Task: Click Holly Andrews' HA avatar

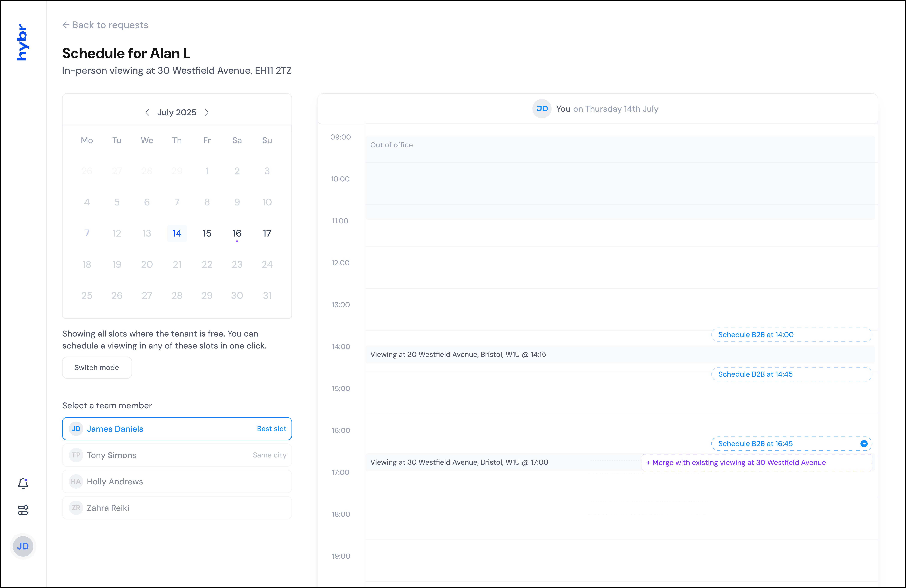Action: pyautogui.click(x=76, y=482)
